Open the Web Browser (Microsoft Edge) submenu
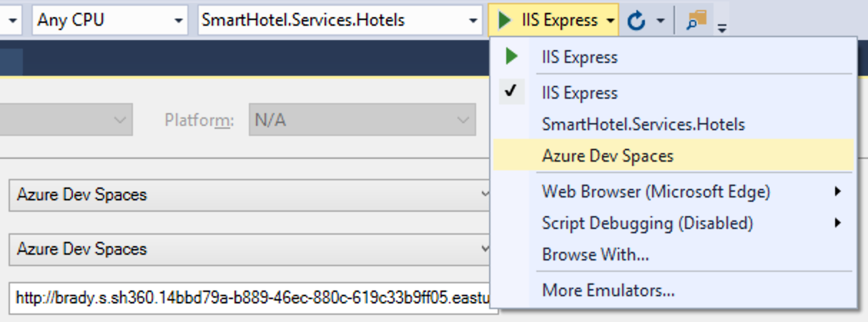This screenshot has width=868, height=322. pyautogui.click(x=673, y=191)
